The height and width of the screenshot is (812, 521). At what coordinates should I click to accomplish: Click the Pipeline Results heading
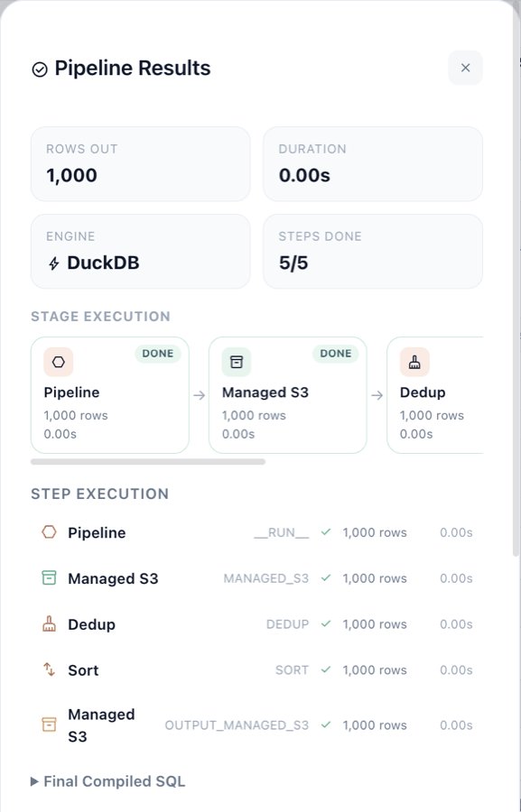(133, 69)
